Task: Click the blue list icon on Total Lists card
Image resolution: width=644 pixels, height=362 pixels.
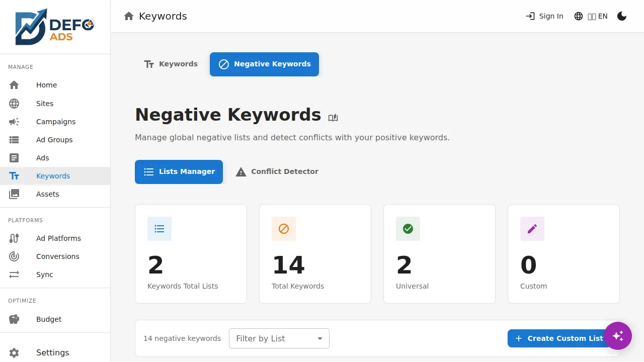Action: [159, 229]
